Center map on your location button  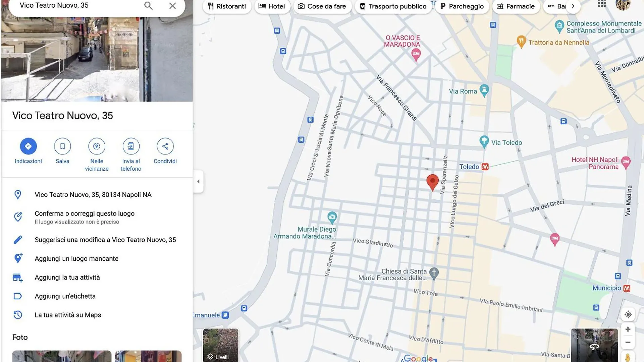pos(628,314)
